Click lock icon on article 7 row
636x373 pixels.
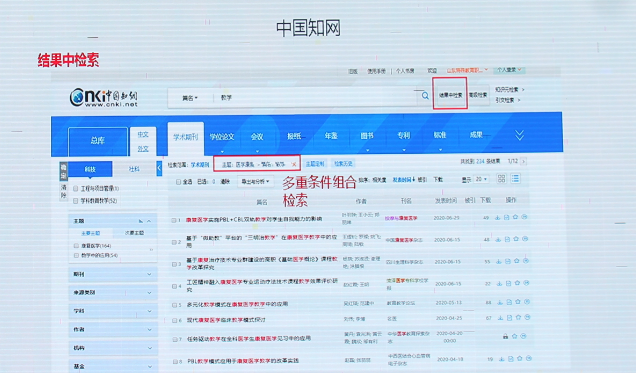click(x=505, y=336)
